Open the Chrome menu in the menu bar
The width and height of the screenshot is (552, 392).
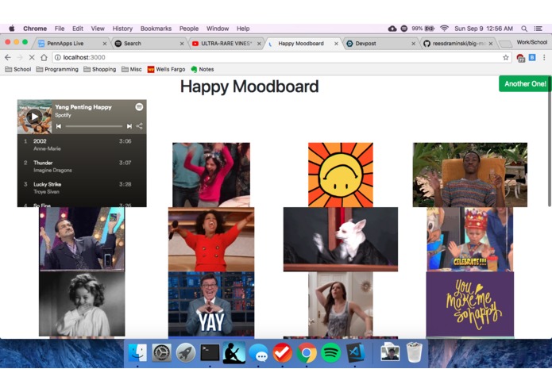pos(35,29)
